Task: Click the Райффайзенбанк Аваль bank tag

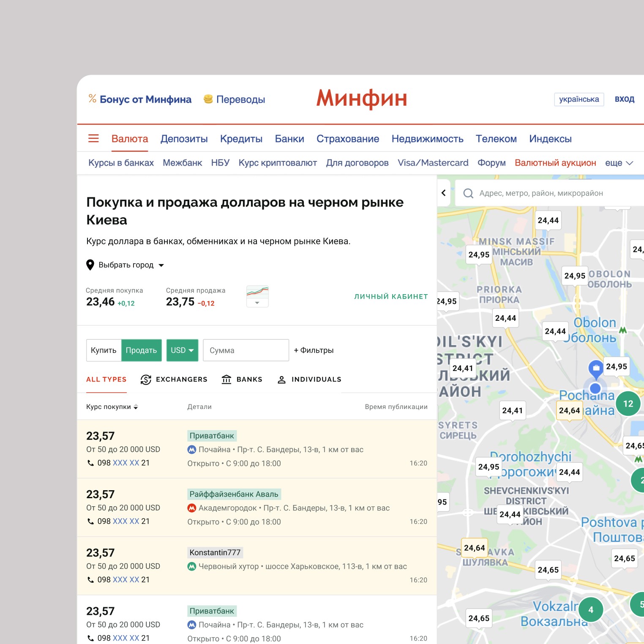Action: [234, 494]
